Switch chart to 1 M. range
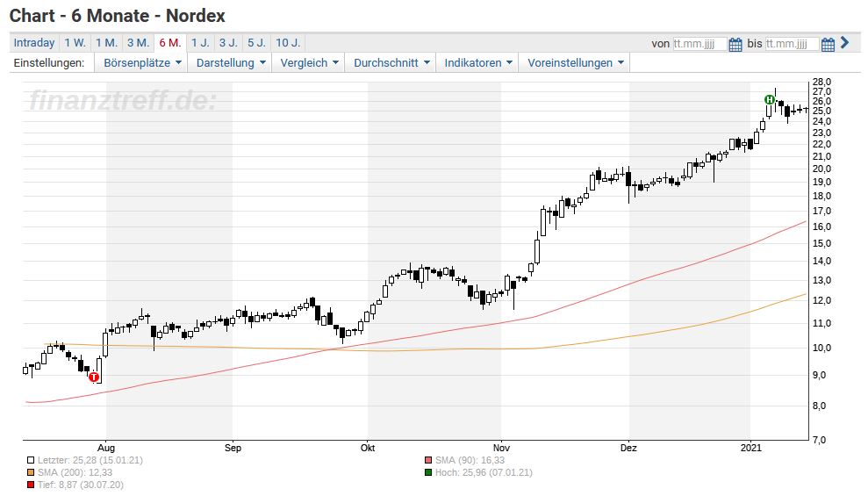Viewport: 868px width, 496px height. [106, 43]
